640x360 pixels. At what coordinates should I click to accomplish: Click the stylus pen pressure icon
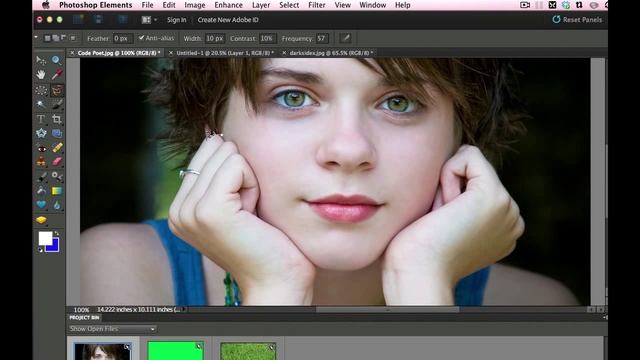coord(346,38)
